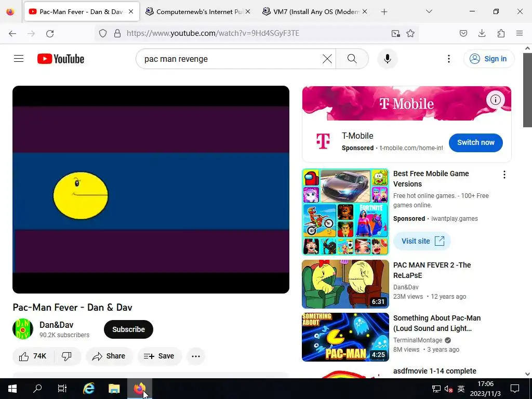Click the Pac-Man video player
This screenshot has height=399, width=532.
151,189
